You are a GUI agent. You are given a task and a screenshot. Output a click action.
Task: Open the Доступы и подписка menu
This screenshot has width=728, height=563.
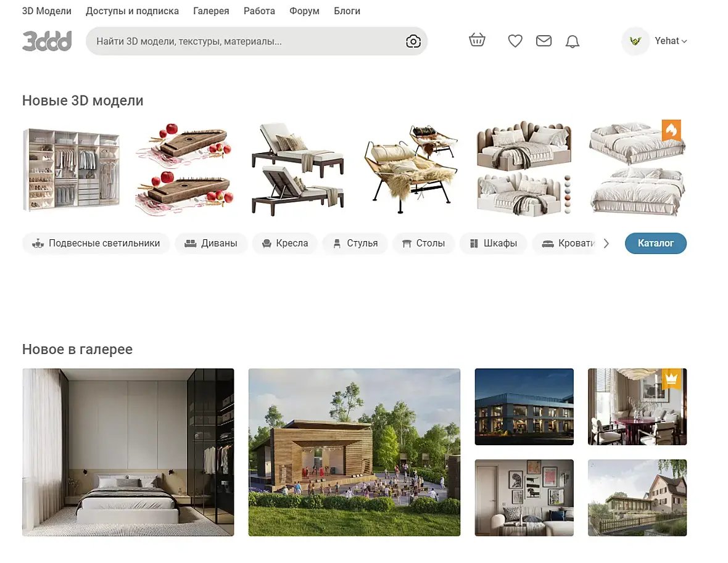click(x=132, y=10)
